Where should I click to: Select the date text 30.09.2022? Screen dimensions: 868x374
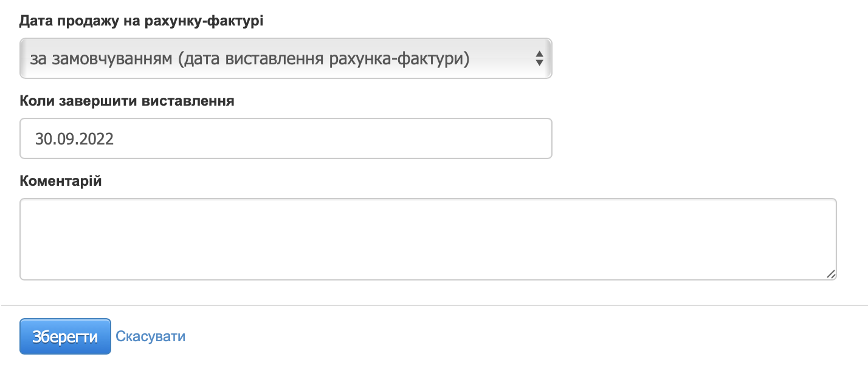74,138
